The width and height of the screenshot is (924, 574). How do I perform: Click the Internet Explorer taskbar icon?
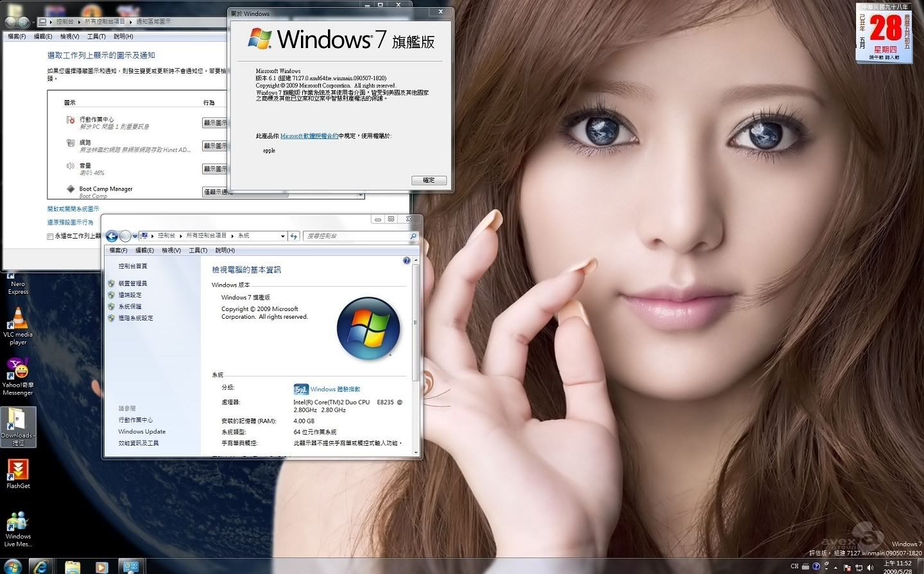click(42, 566)
